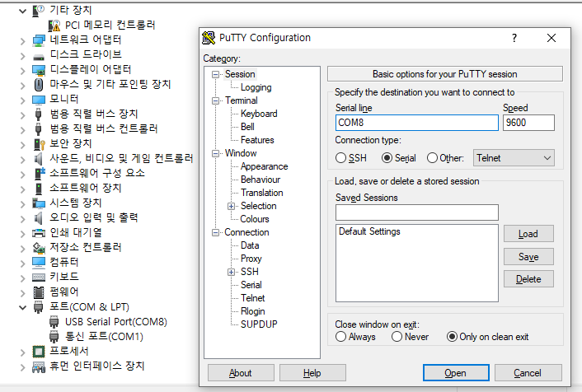Click the Open button to start session

click(x=456, y=373)
